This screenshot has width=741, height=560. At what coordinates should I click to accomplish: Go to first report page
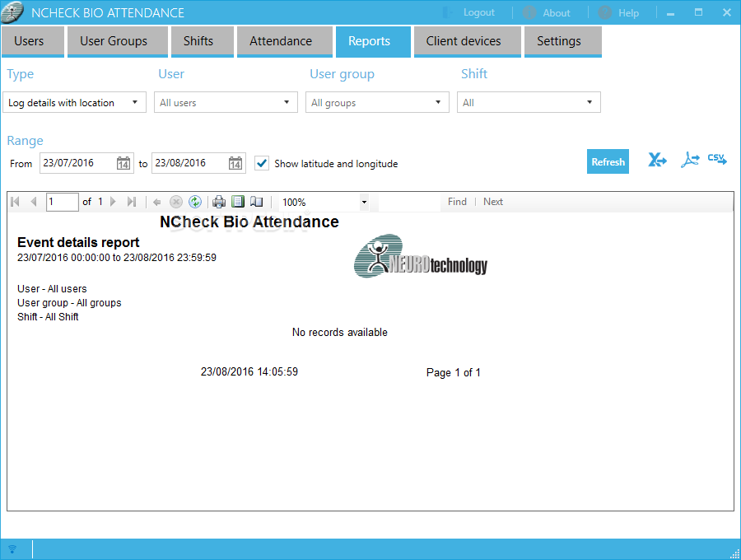(15, 202)
